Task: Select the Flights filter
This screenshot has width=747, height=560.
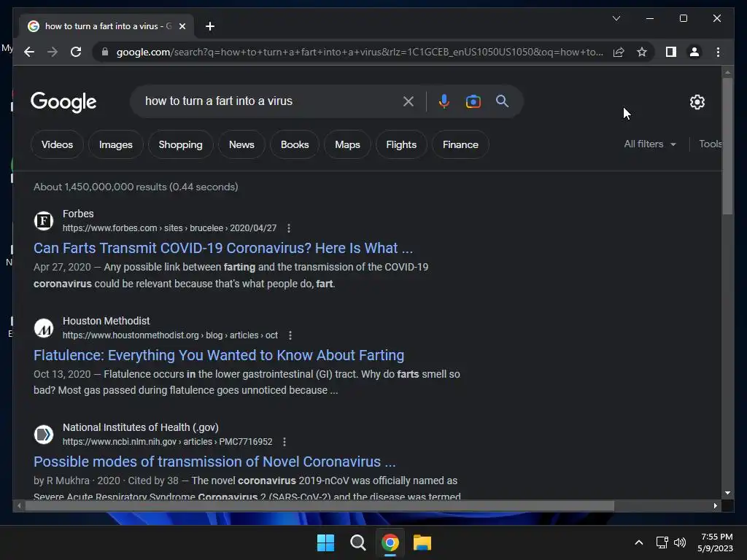Action: (401, 144)
